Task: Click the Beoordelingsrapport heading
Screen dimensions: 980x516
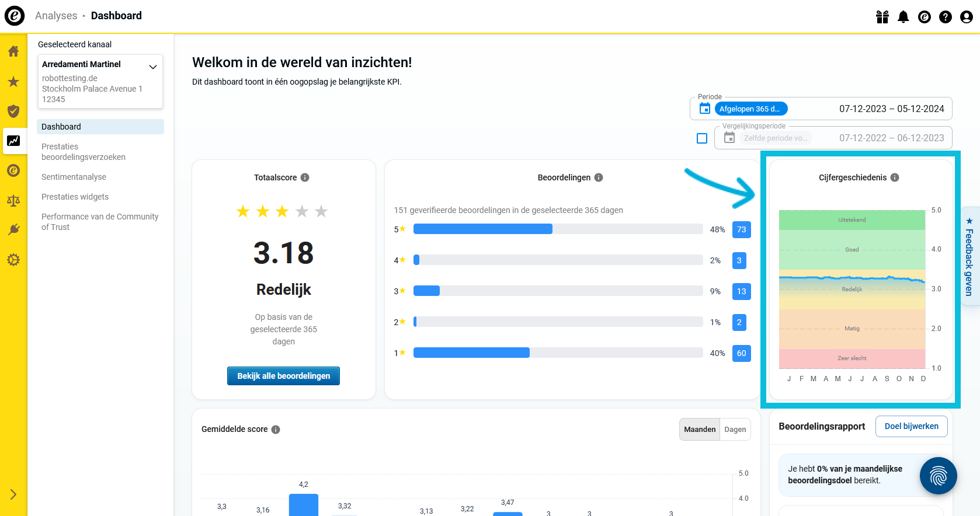Action: [822, 426]
